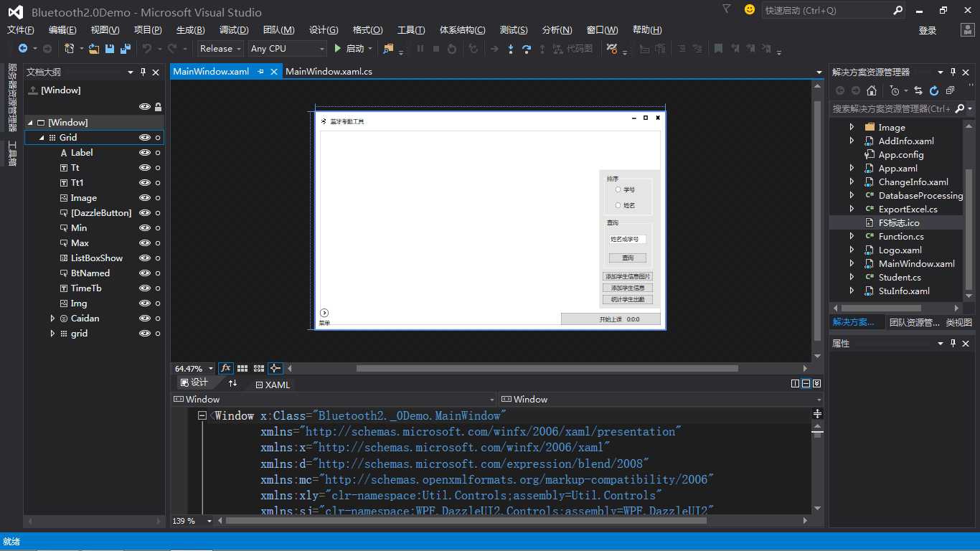The height and width of the screenshot is (551, 980).
Task: Toggle snap to gridlines icon in designer
Action: click(x=259, y=368)
